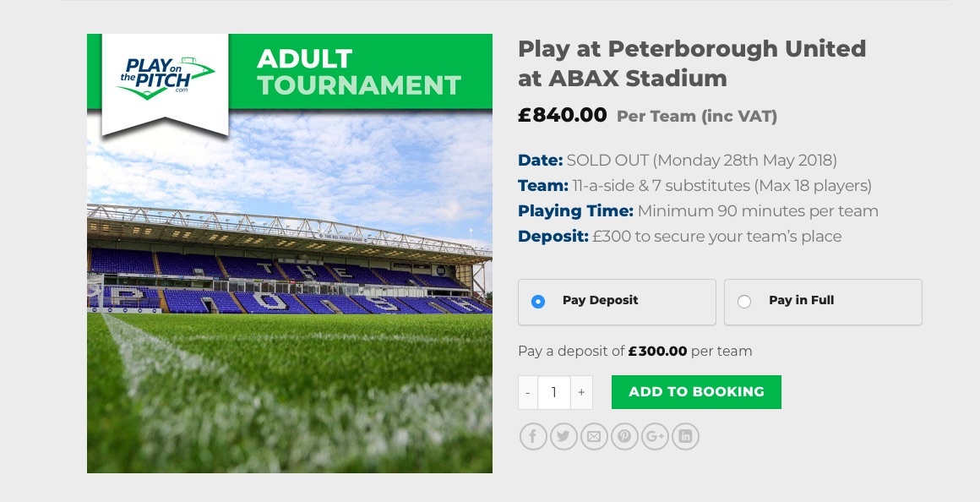Choose the Pay in Full radio option
The width and height of the screenshot is (980, 502).
tap(744, 302)
